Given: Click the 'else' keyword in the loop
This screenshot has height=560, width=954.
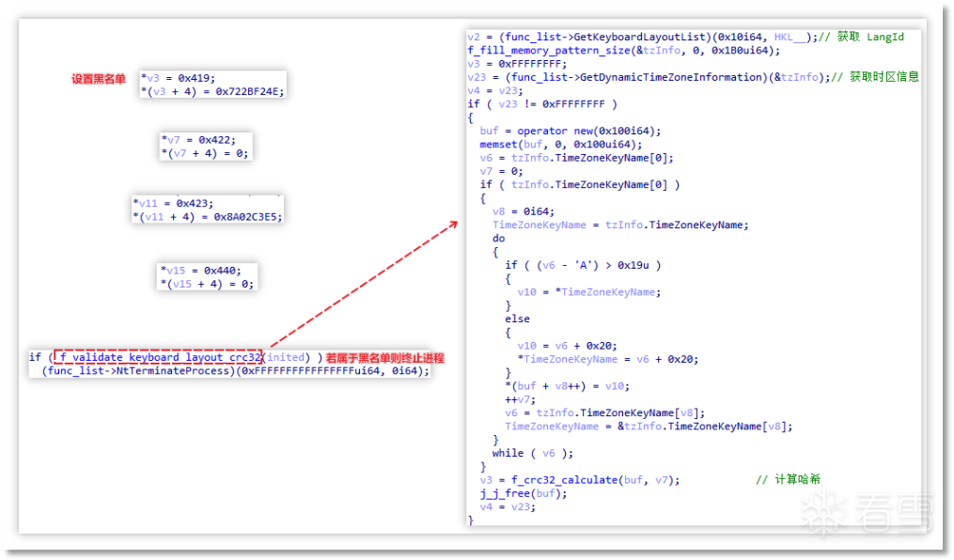Looking at the screenshot, I should pyautogui.click(x=517, y=319).
